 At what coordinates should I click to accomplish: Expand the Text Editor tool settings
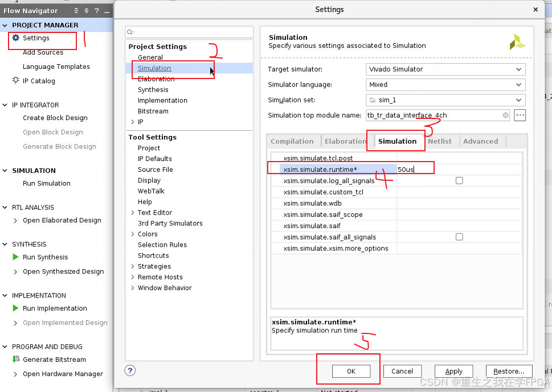133,212
